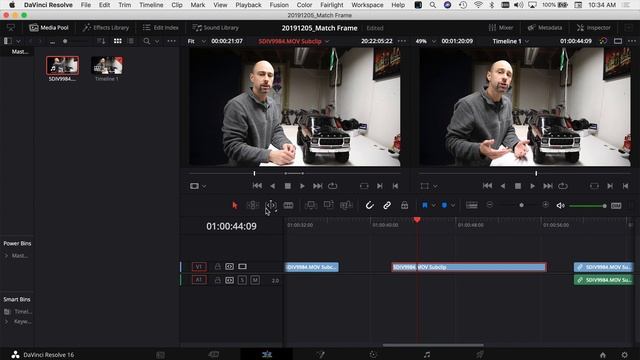This screenshot has width=640, height=360.
Task: Switch media pool to thumbnail view
Action: tap(118, 41)
